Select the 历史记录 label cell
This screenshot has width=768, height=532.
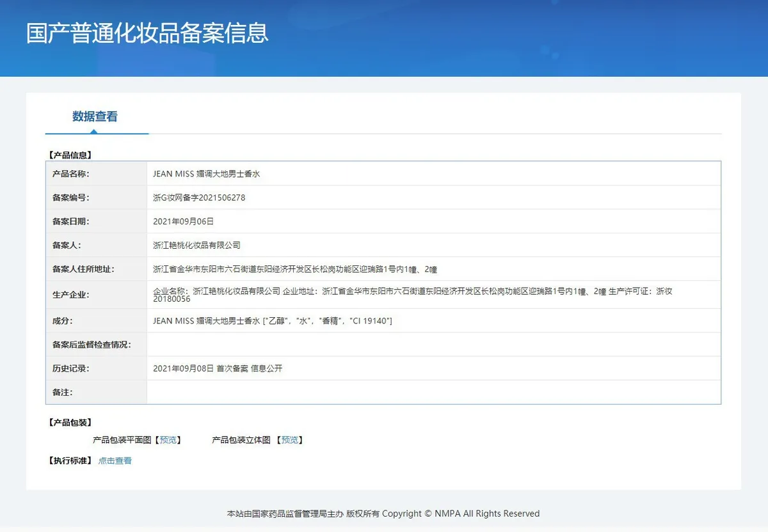[97, 368]
